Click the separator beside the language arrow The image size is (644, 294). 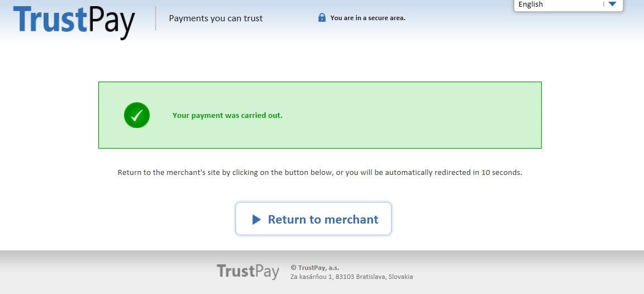click(604, 4)
